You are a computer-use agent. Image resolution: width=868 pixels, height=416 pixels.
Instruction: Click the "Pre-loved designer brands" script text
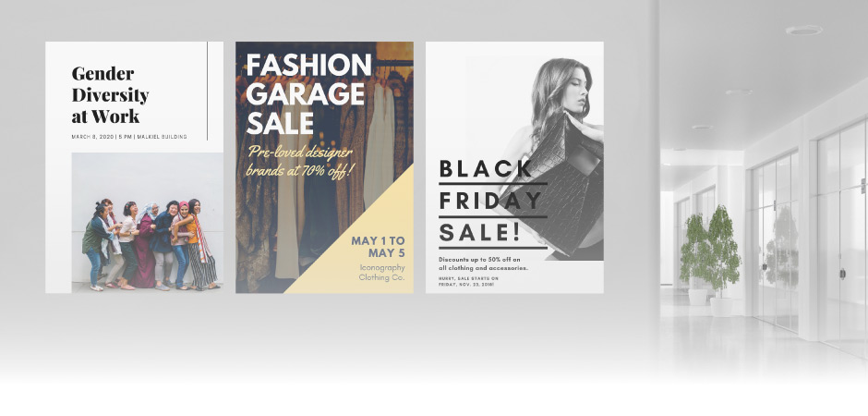[299, 162]
